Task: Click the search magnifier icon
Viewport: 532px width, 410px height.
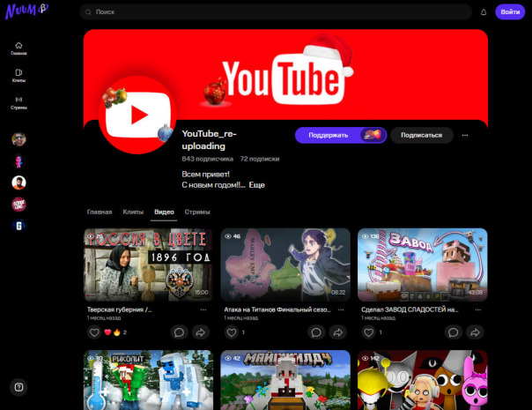Action: pyautogui.click(x=88, y=12)
